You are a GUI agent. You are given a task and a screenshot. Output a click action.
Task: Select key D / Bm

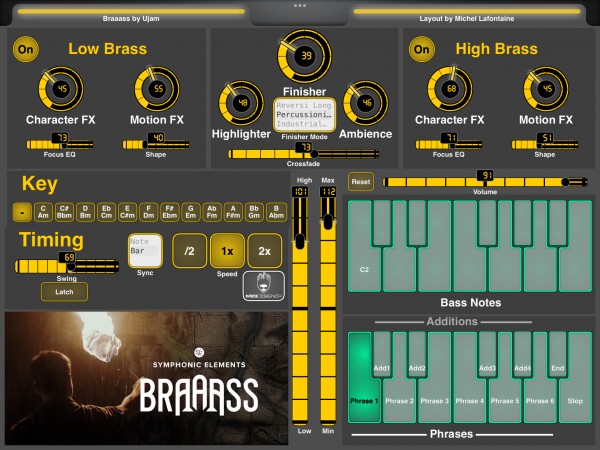point(85,212)
